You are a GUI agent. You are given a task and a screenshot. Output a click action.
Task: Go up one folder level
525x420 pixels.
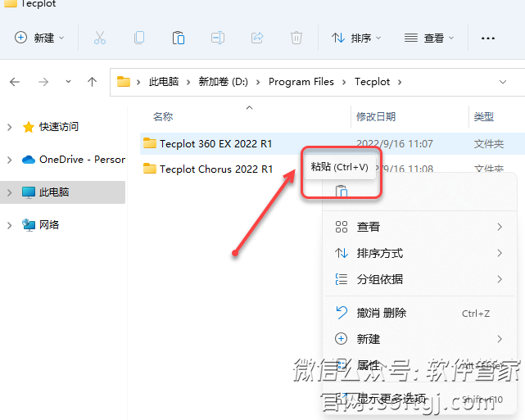[92, 82]
